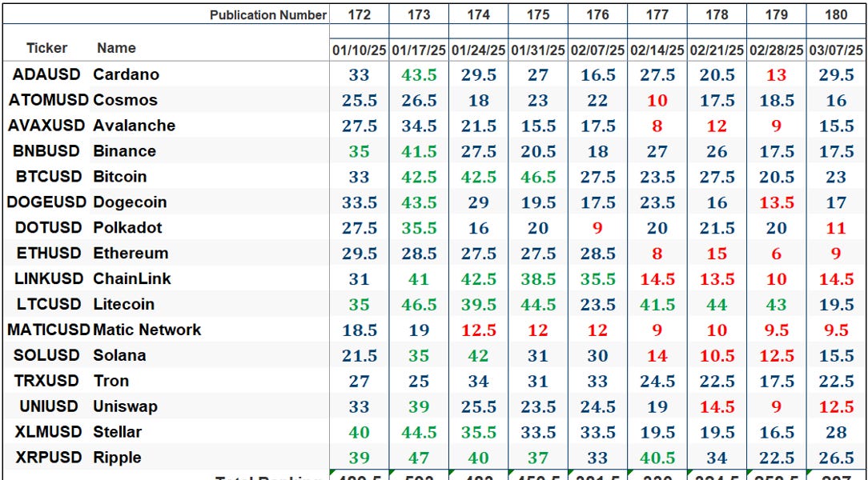This screenshot has width=868, height=480.
Task: Select Ethereum's red 15 on 02/21/25
Action: pos(717,254)
